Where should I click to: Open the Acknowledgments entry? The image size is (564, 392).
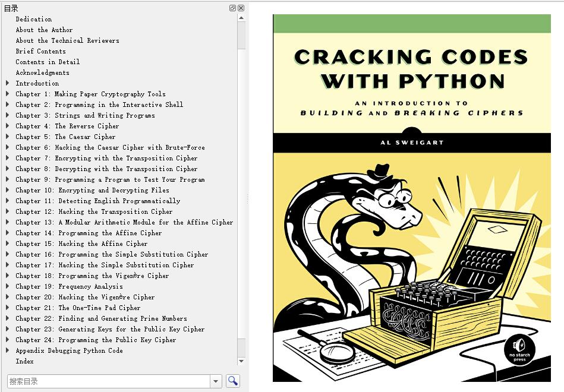(42, 72)
